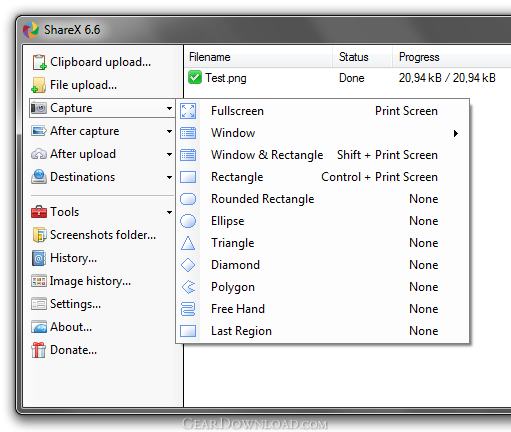
Task: Expand the Tools dropdown arrow
Action: coord(169,212)
